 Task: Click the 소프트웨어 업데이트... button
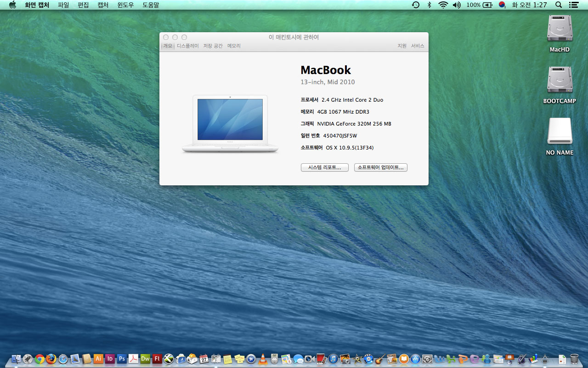pyautogui.click(x=380, y=167)
